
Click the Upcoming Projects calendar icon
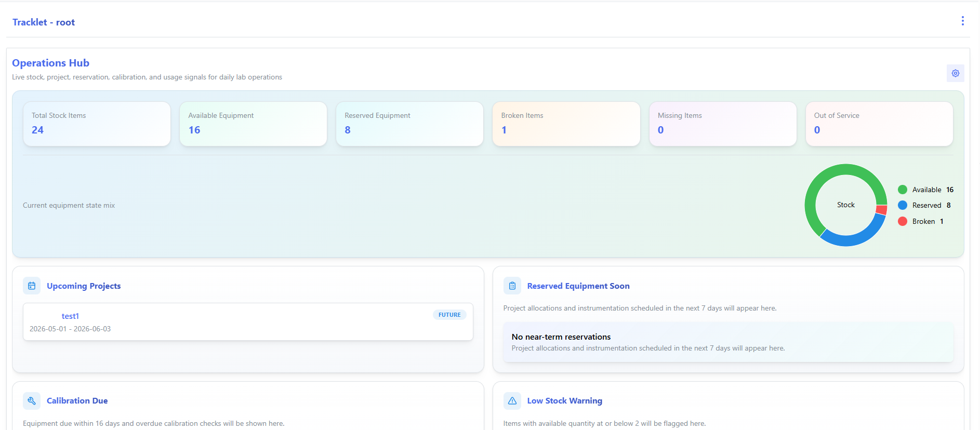(x=32, y=286)
